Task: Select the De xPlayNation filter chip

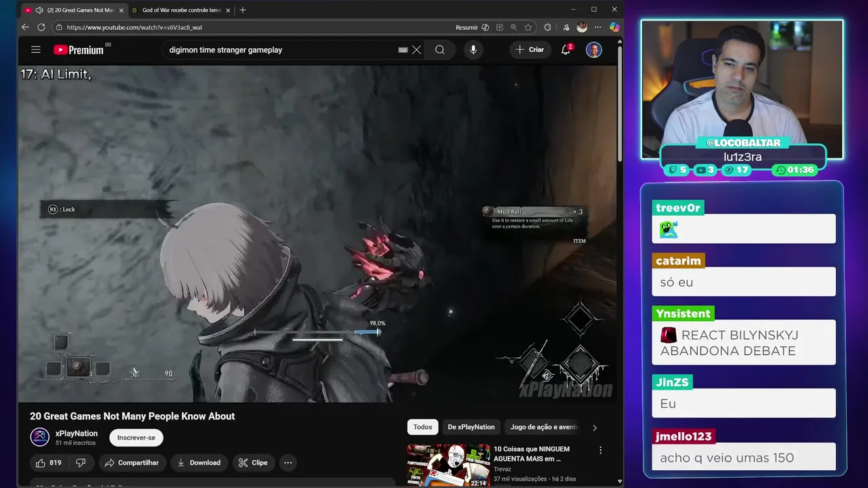Action: pyautogui.click(x=471, y=427)
